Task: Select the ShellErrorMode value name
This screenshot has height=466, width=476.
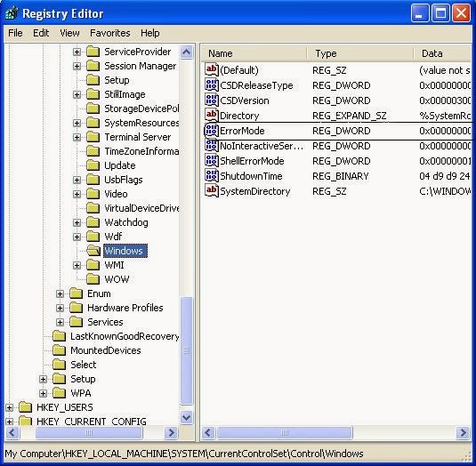Action: point(252,161)
